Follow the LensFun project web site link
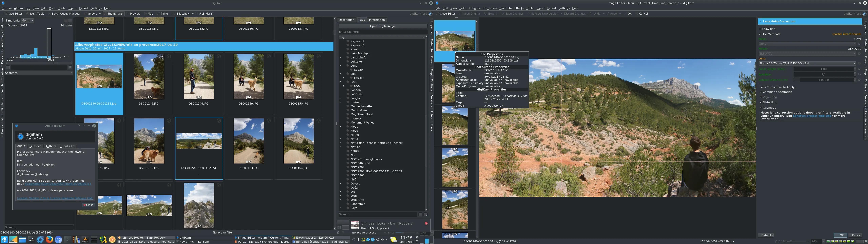This screenshot has height=244, width=868. [812, 116]
